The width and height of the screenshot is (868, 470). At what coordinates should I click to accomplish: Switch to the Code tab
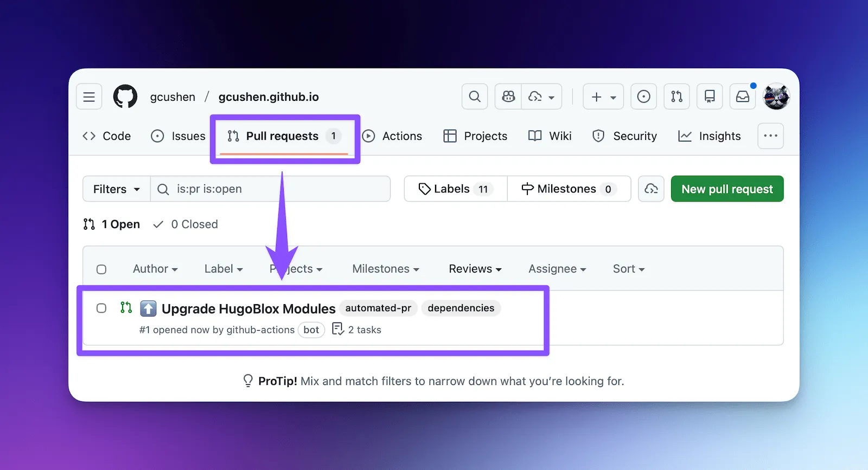107,136
